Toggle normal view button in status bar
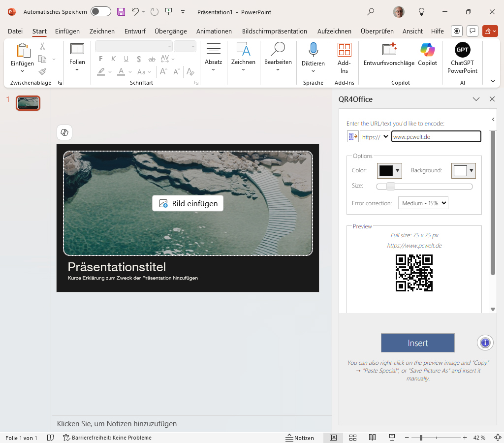Screen dimensions: 504x443 (333, 438)
